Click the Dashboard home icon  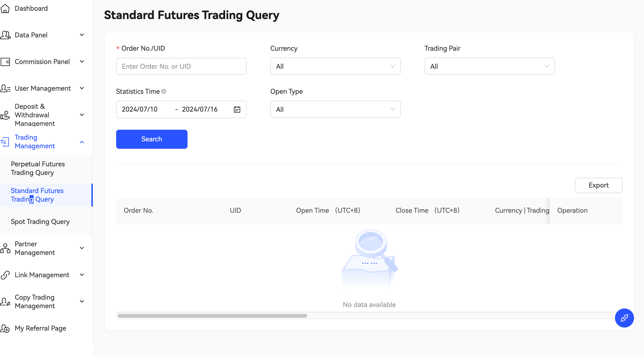pos(5,9)
